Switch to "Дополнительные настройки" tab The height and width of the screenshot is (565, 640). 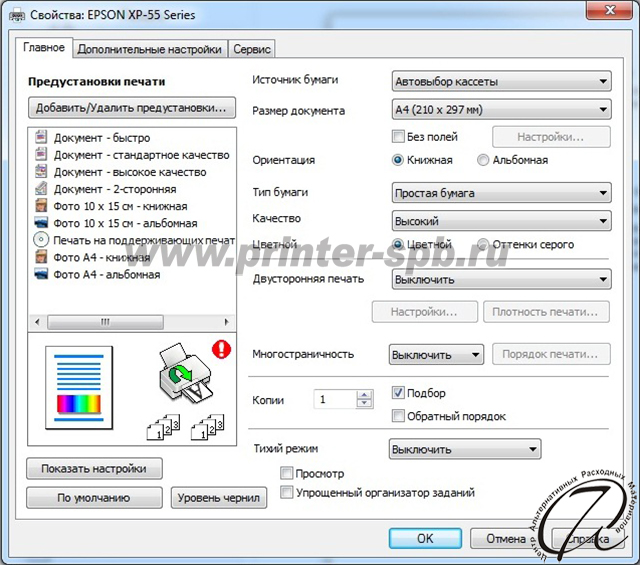[x=150, y=49]
